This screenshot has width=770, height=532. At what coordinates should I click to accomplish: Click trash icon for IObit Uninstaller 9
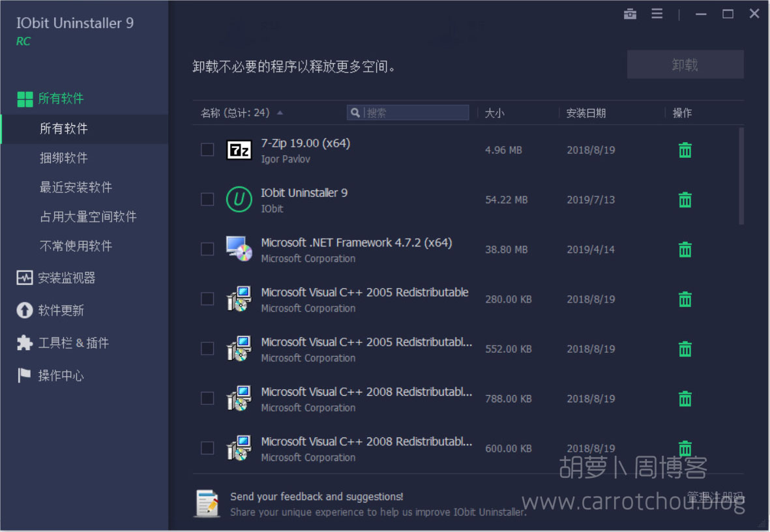[x=685, y=199]
